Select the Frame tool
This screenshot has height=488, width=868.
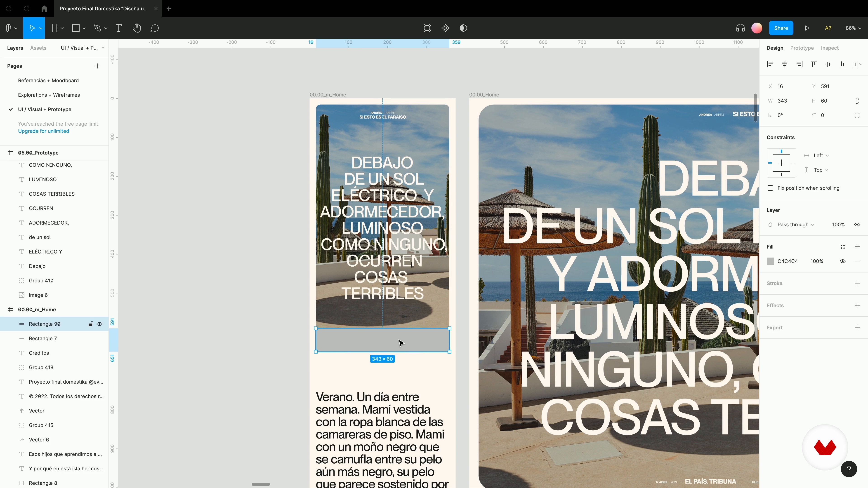coord(54,28)
